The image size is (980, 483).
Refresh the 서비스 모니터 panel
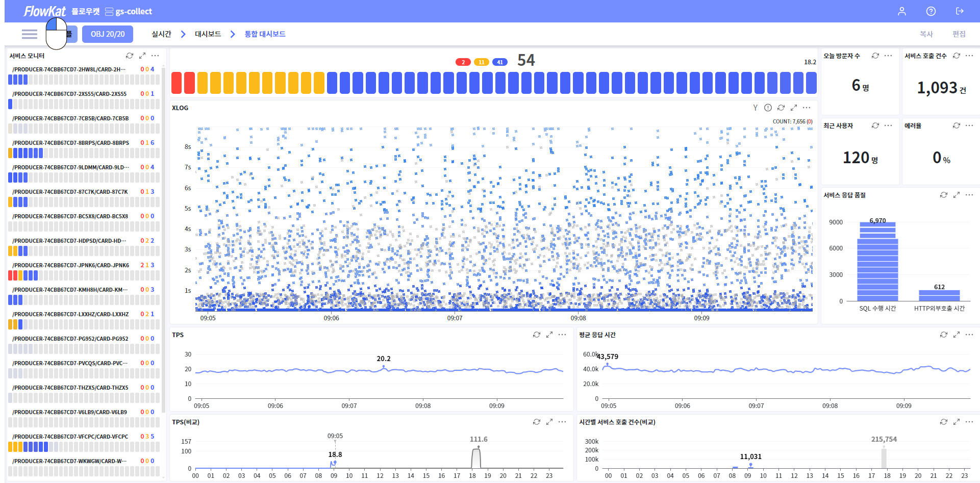click(x=130, y=56)
